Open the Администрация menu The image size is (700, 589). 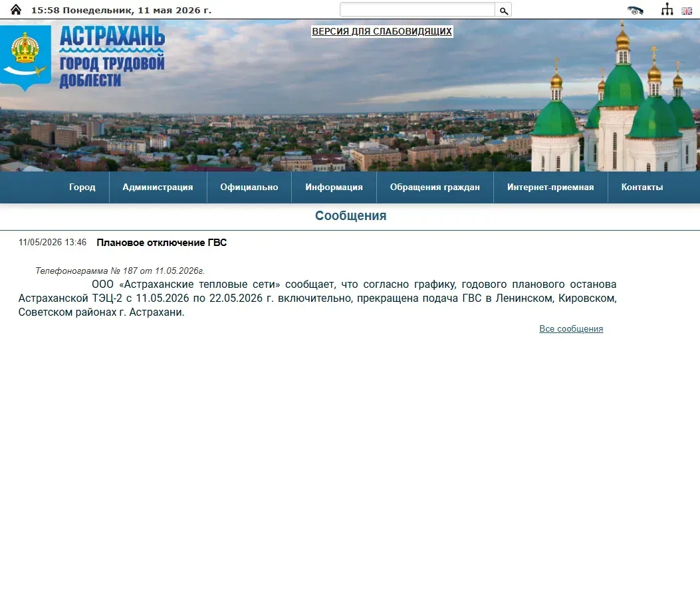(x=158, y=187)
